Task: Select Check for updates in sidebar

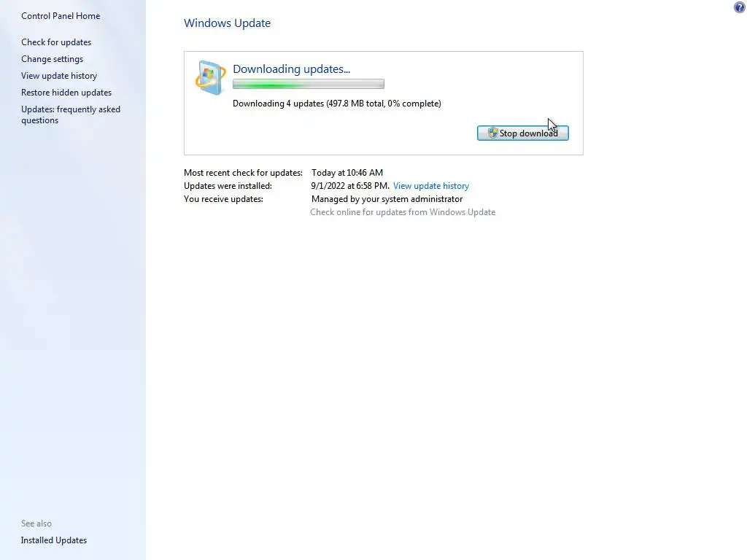Action: coord(56,42)
